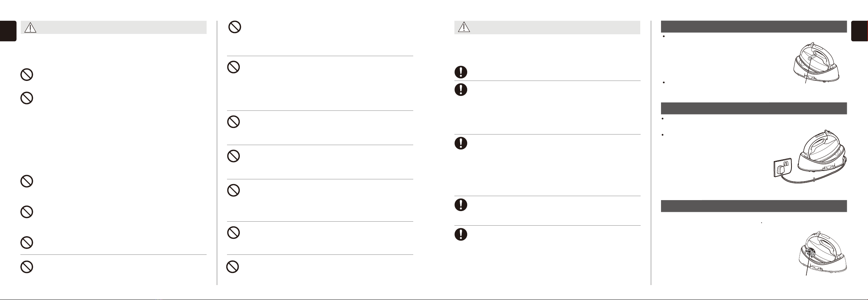868x300 pixels.
Task: Click the wall socket with the plug inserted
Action: pos(783,168)
